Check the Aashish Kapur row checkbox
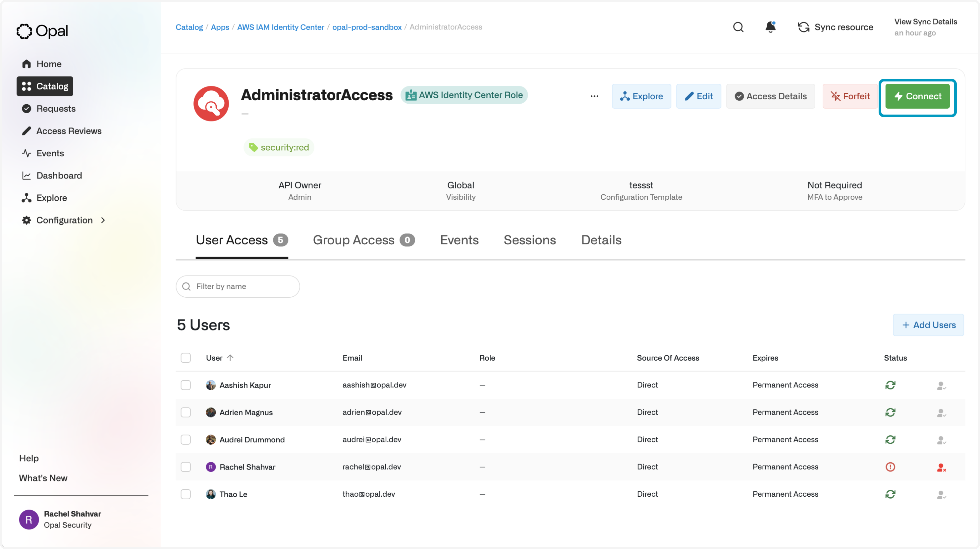The height and width of the screenshot is (549, 980). point(186,385)
